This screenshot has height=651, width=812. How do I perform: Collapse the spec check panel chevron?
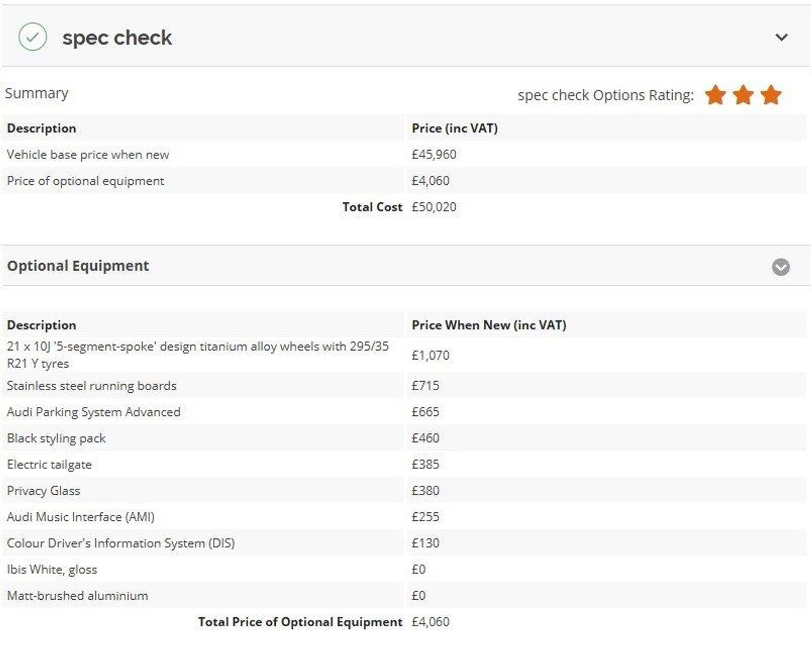(781, 37)
